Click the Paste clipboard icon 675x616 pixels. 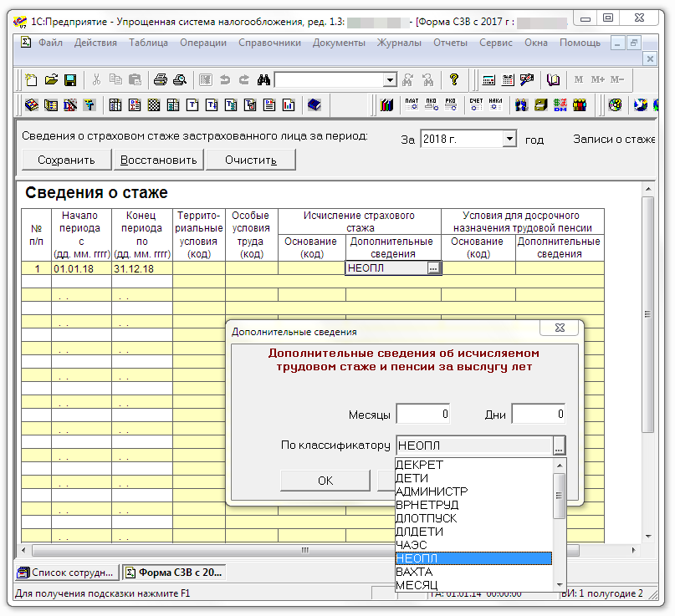point(136,80)
